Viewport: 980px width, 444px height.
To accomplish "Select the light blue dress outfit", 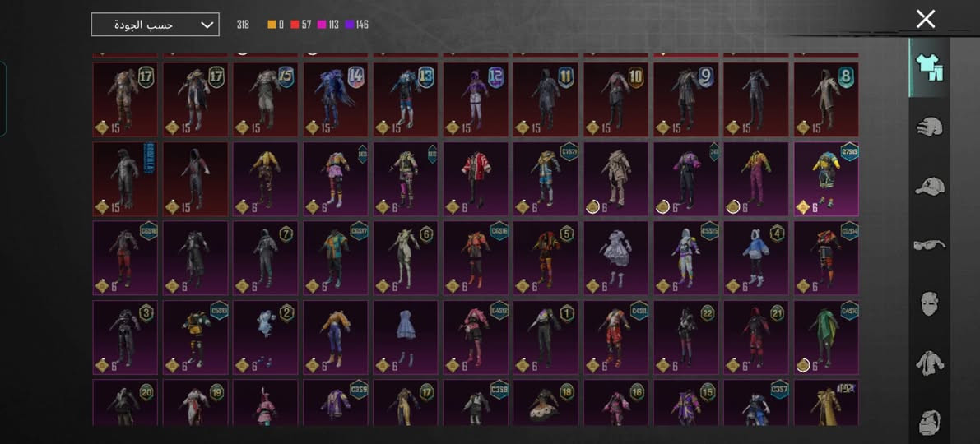I will tap(406, 337).
